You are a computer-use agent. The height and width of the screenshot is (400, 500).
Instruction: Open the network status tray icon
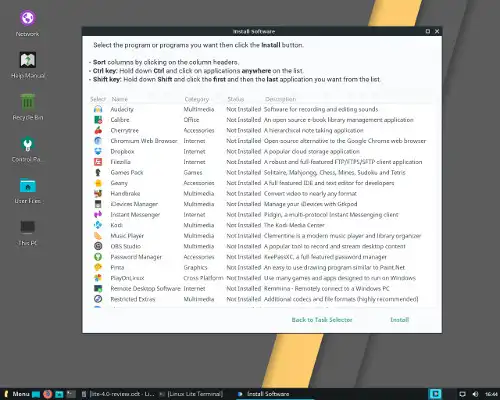462,394
